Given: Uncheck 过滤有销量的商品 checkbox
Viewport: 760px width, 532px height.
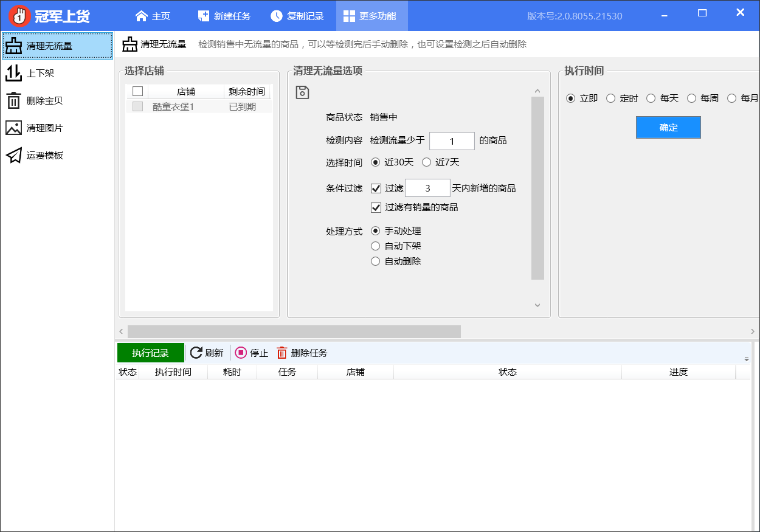Looking at the screenshot, I should click(376, 207).
